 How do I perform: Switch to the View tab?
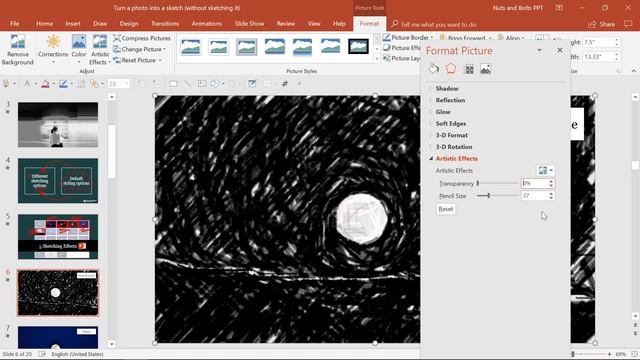coord(314,24)
